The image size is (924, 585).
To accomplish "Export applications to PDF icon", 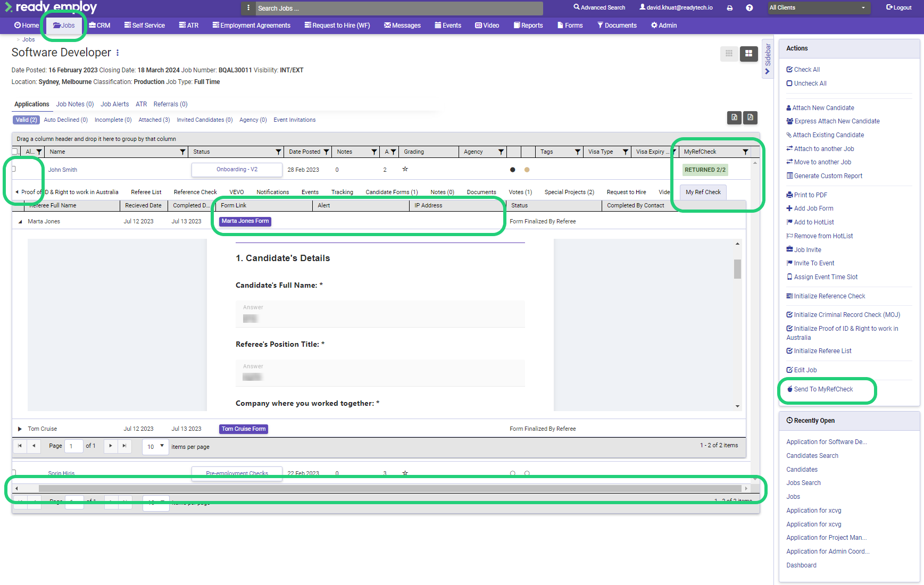I will 750,118.
